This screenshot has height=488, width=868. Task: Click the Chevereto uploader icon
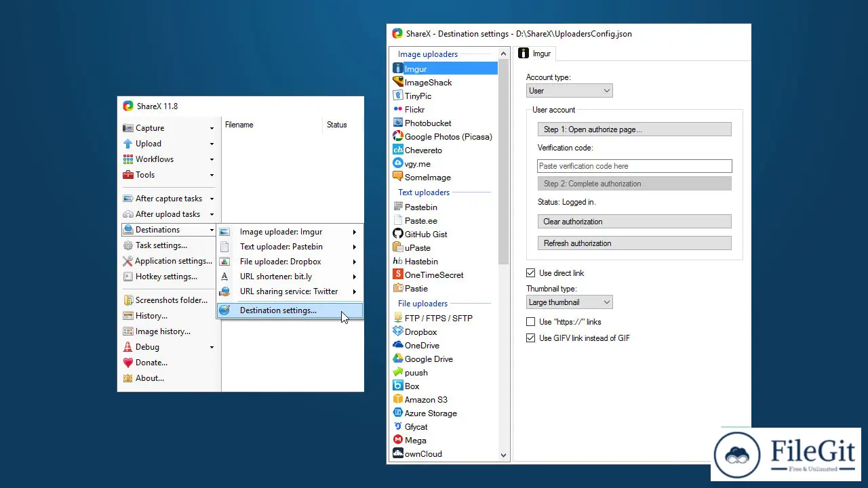pos(398,150)
